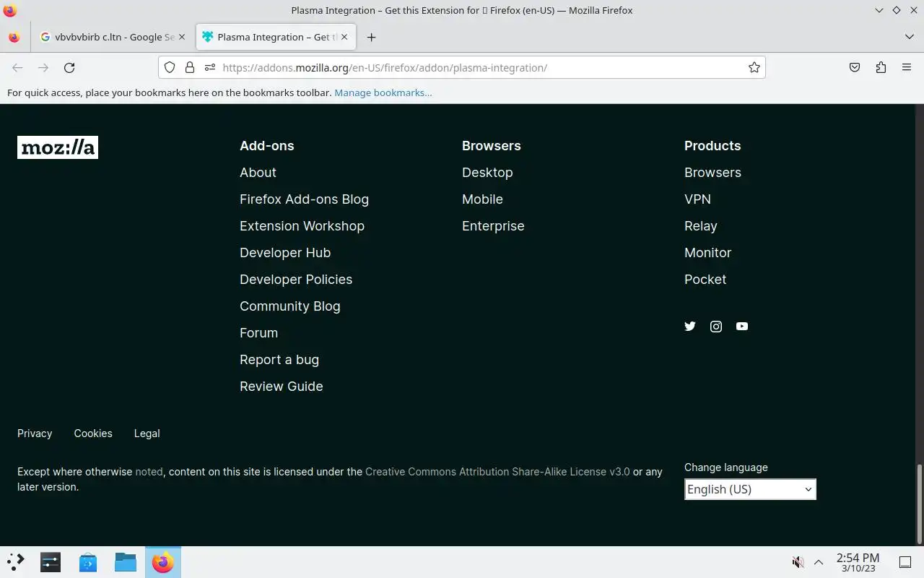Go to Developer Hub link

click(285, 253)
